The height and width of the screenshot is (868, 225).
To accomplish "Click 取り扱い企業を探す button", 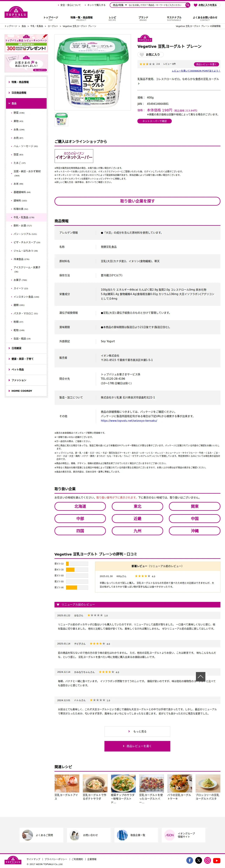I will tap(137, 201).
